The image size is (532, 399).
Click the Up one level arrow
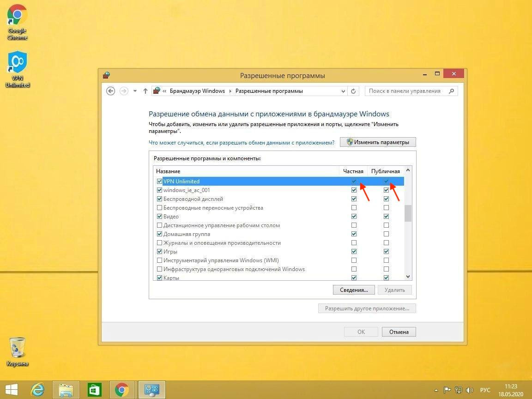pyautogui.click(x=145, y=91)
